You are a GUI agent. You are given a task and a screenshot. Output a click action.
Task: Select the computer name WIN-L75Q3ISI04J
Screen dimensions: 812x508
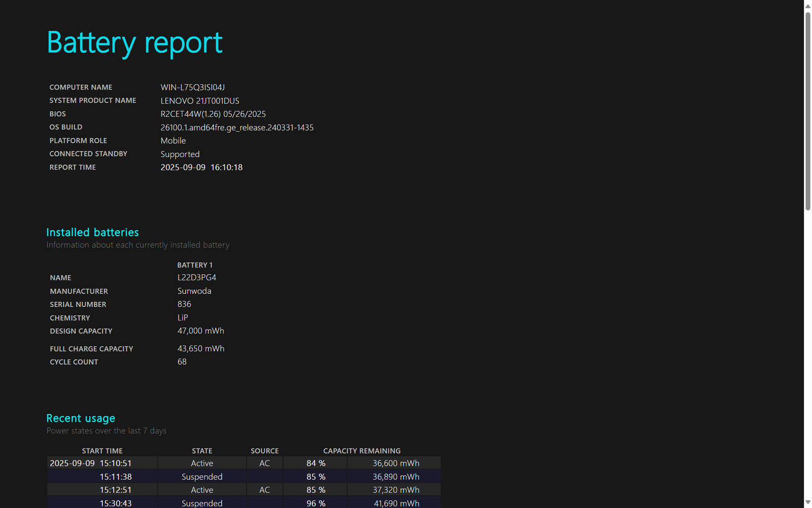pos(192,87)
